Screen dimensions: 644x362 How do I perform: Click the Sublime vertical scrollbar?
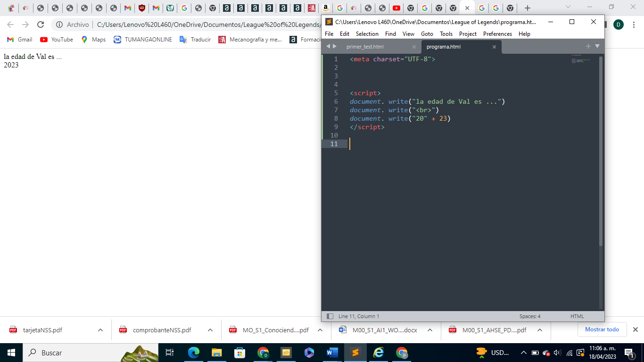601,151
